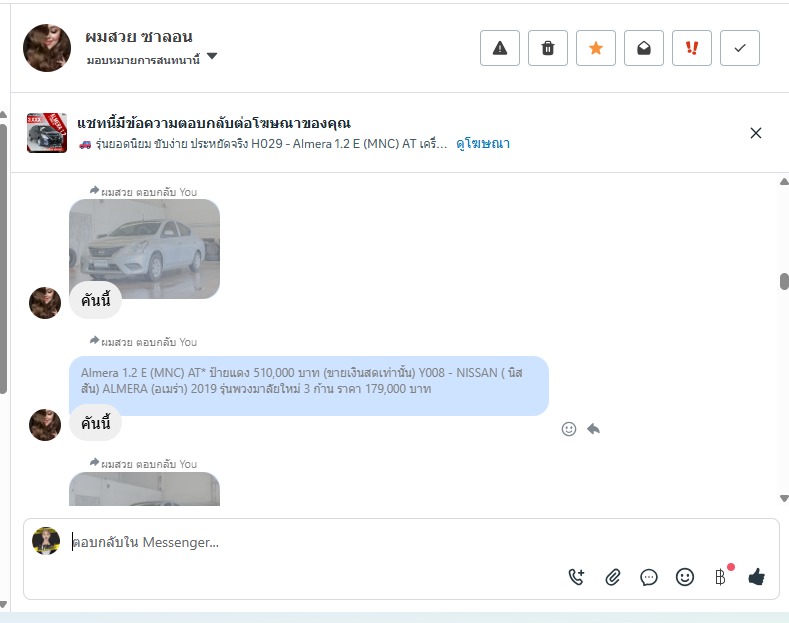
Task: Open emoji picker in composer
Action: pos(684,577)
